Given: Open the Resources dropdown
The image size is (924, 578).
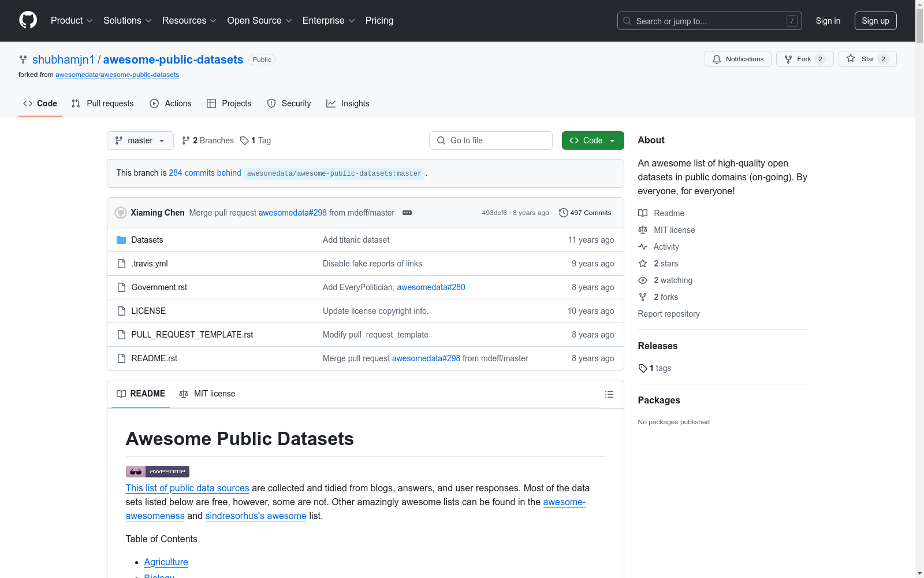Looking at the screenshot, I should 189,20.
